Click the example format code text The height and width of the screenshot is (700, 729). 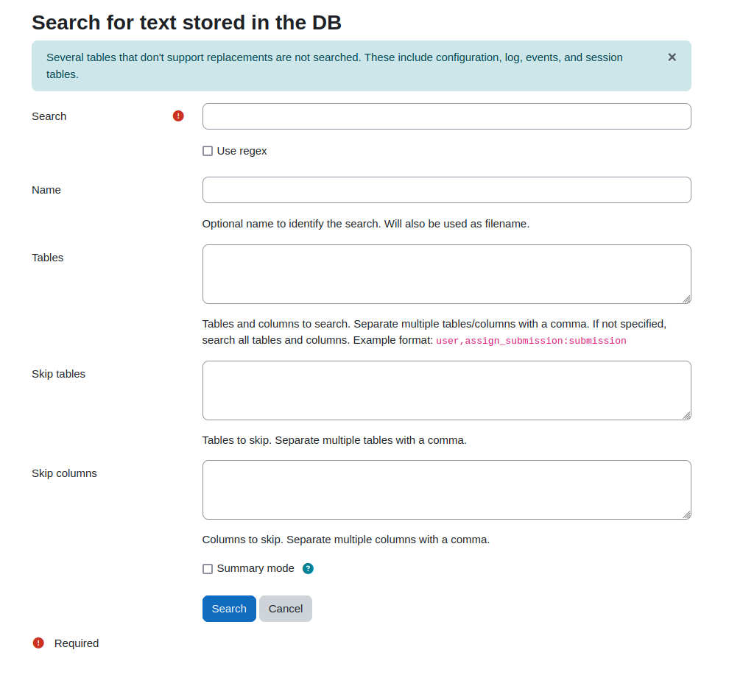pyautogui.click(x=531, y=341)
